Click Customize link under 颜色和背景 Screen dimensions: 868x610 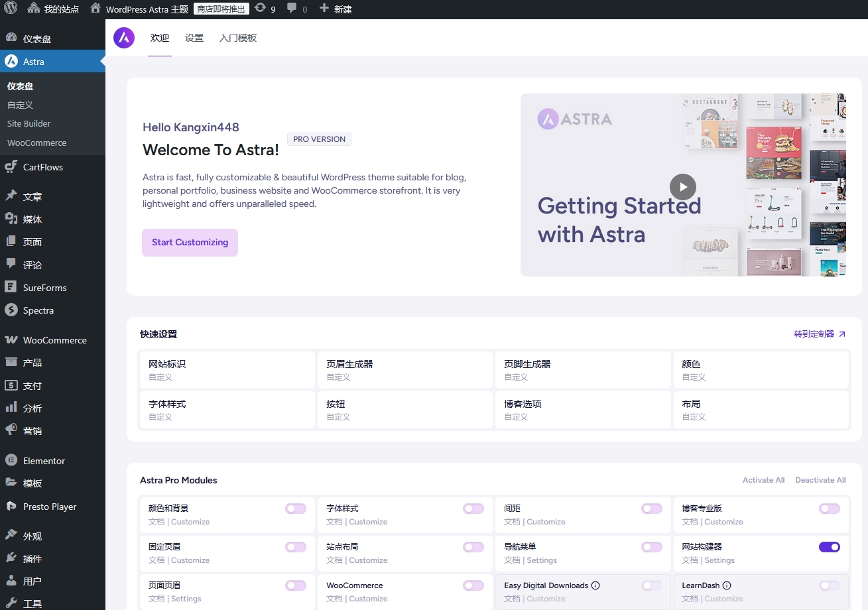pyautogui.click(x=190, y=522)
